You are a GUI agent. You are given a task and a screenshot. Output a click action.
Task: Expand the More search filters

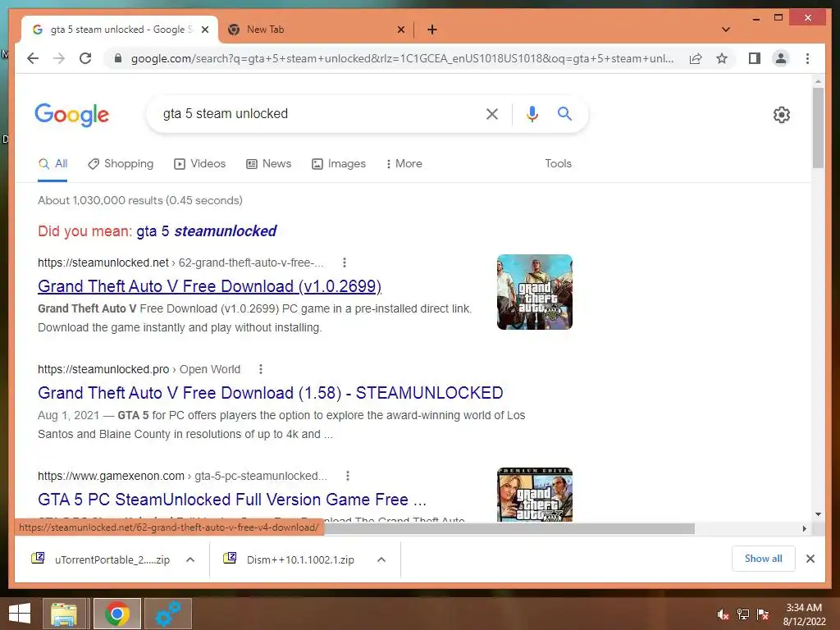point(404,163)
